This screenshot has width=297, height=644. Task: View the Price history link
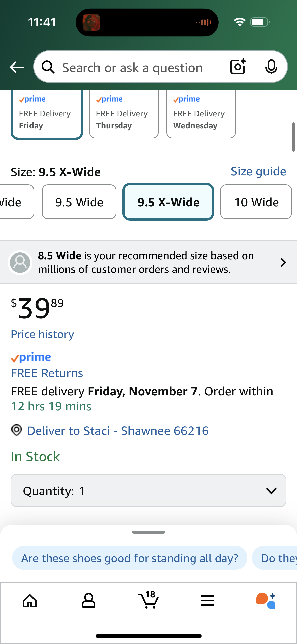(42, 334)
